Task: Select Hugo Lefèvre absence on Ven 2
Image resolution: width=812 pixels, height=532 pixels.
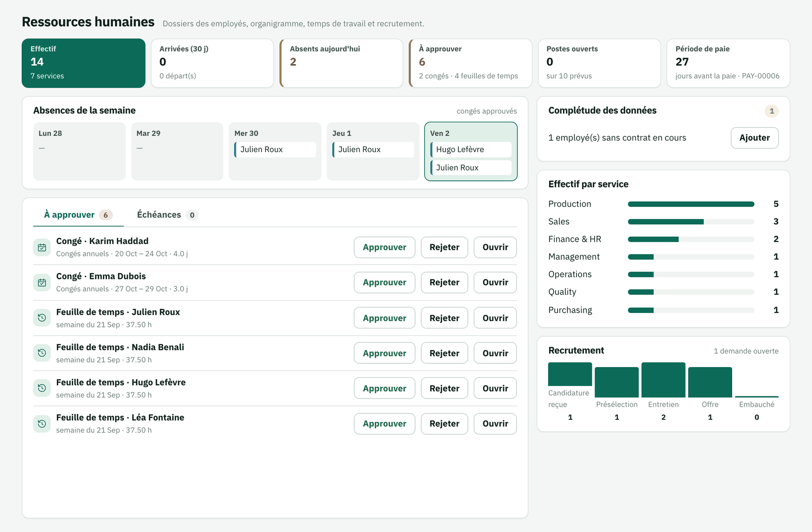Action: point(471,149)
